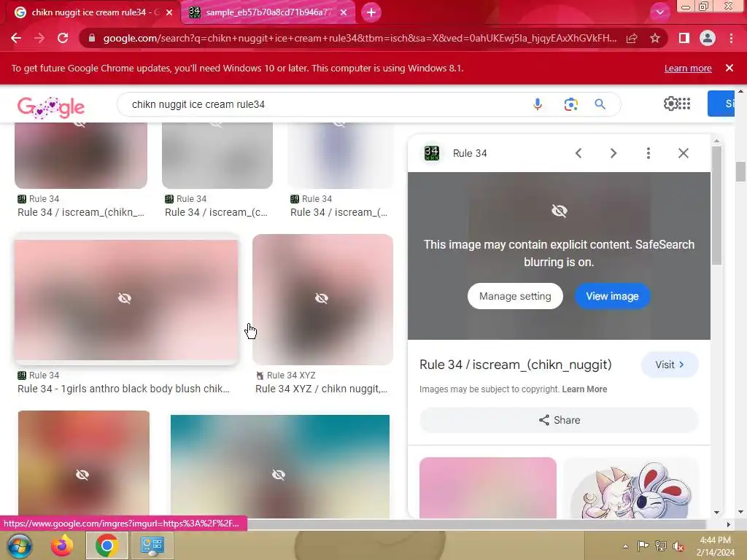Image resolution: width=747 pixels, height=560 pixels.
Task: Launch Firefox from the taskbar
Action: coord(62,545)
